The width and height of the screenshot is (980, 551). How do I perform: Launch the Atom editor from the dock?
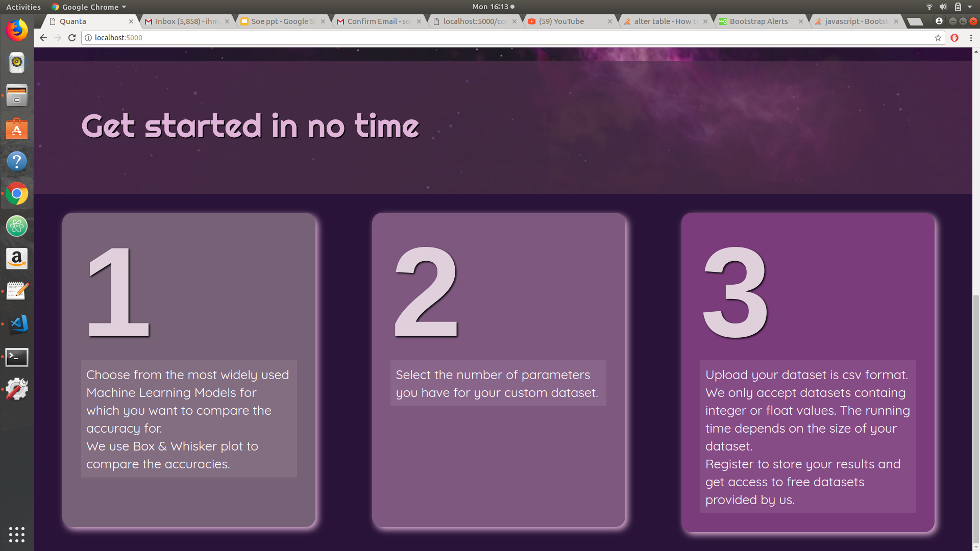point(17,227)
